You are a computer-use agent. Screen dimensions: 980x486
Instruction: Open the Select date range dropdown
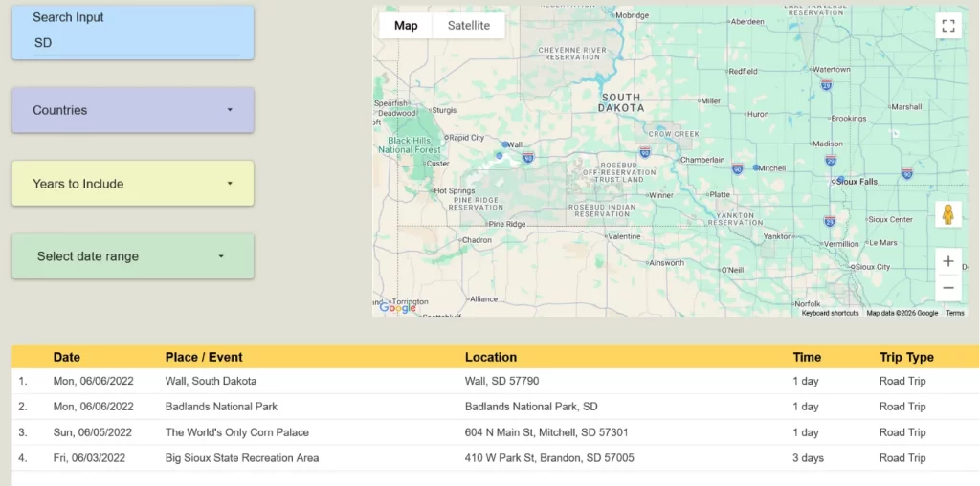point(132,256)
